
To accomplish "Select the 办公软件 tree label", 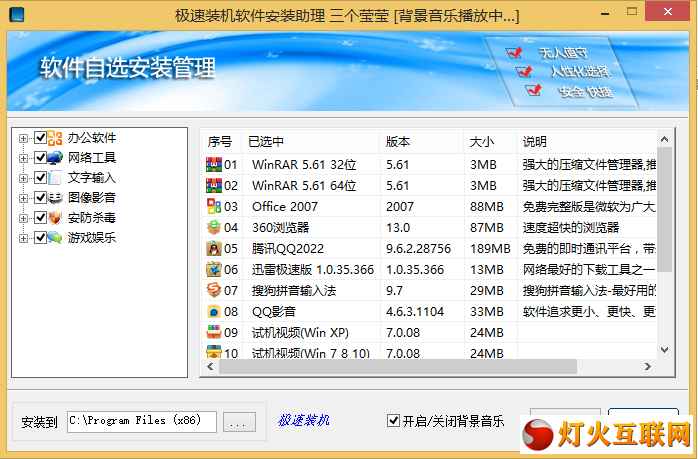I will click(x=92, y=138).
